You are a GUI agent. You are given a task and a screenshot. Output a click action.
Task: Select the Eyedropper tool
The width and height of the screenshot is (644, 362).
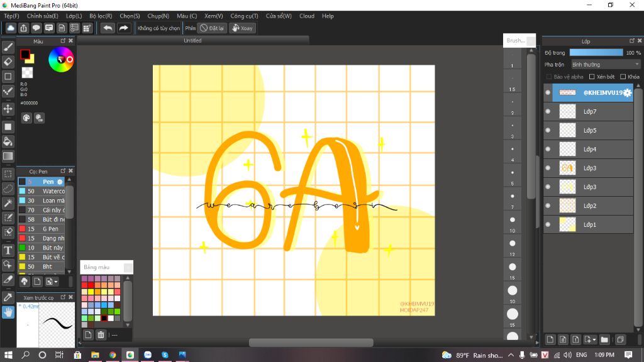(8, 297)
